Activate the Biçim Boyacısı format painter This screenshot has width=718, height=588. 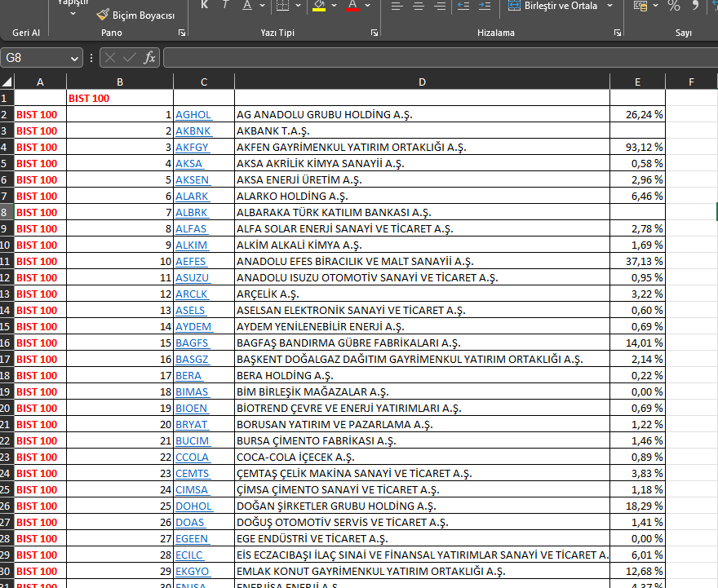135,15
